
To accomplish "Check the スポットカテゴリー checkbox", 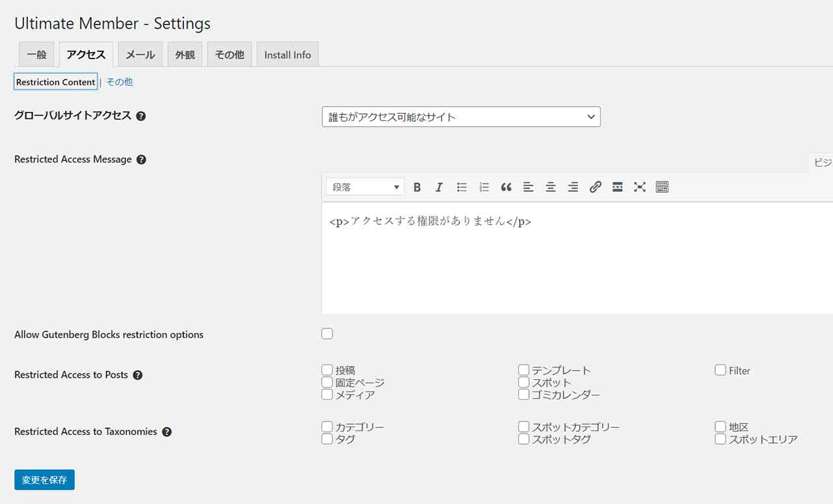I will pyautogui.click(x=524, y=427).
